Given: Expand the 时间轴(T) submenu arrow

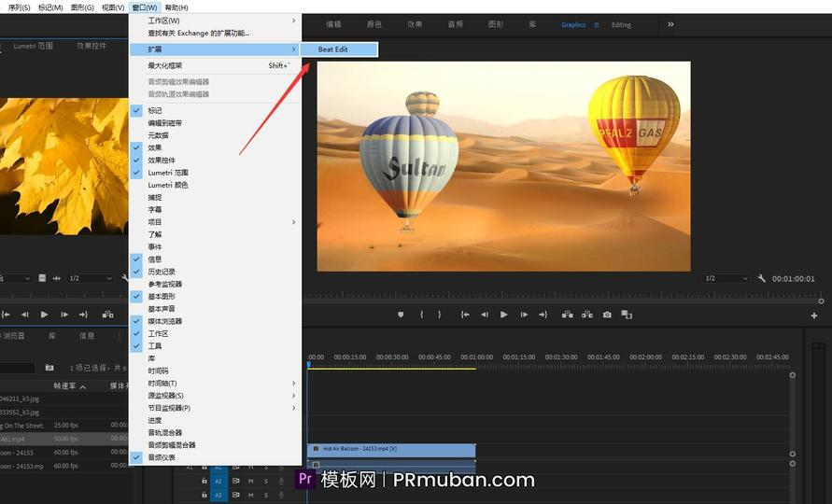Looking at the screenshot, I should [294, 383].
